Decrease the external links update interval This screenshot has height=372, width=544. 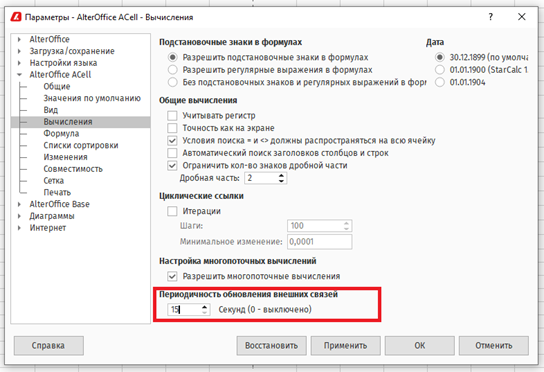pyautogui.click(x=205, y=312)
